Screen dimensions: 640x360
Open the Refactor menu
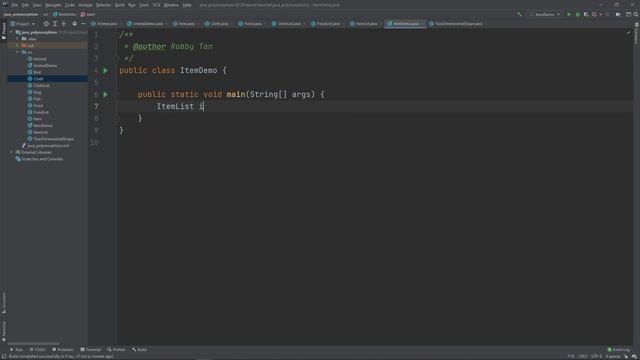click(x=103, y=5)
